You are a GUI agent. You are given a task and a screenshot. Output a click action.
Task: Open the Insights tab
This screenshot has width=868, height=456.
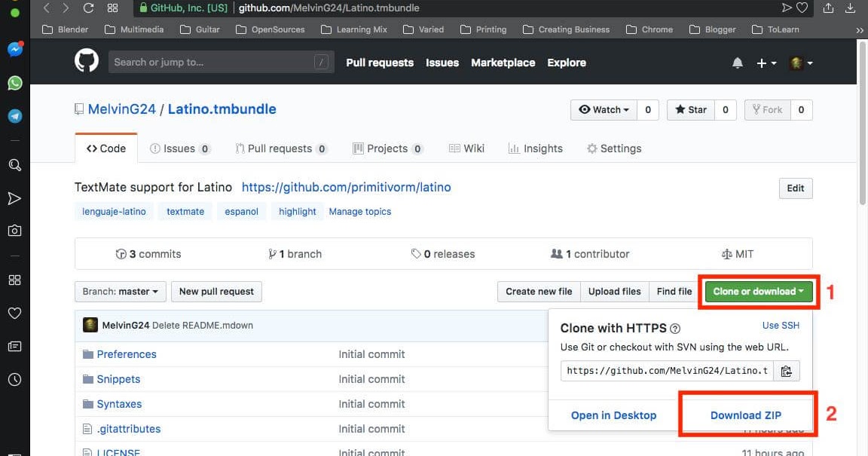pos(535,148)
